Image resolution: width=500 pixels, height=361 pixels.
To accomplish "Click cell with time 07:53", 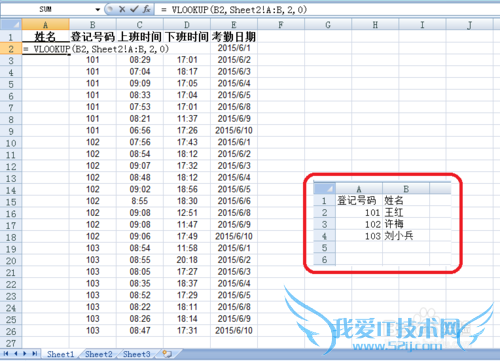I will (140, 107).
